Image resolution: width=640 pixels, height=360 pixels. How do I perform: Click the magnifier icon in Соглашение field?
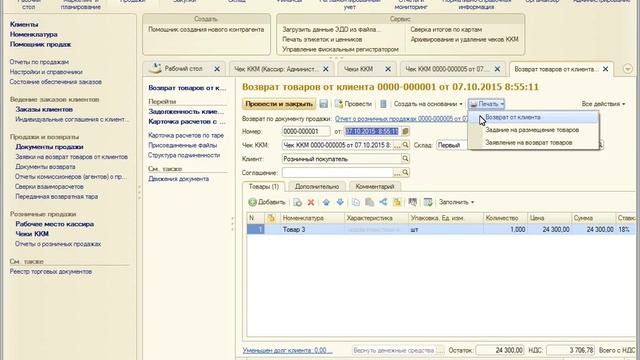(x=405, y=173)
